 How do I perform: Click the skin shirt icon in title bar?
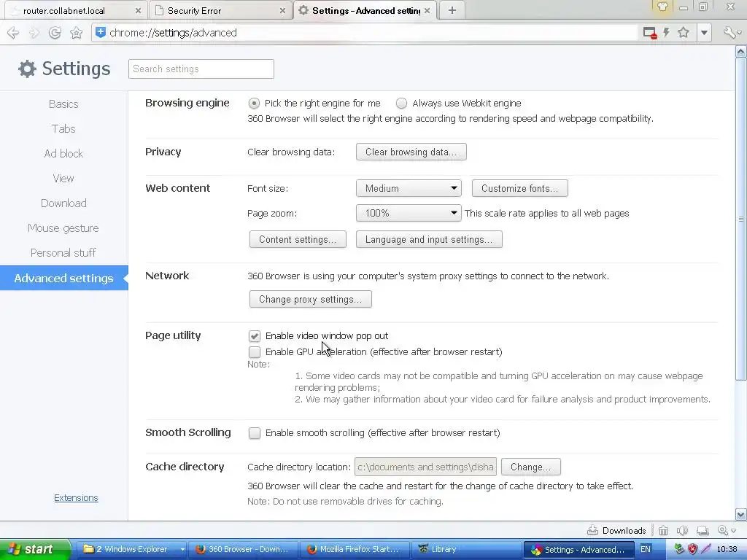click(662, 7)
